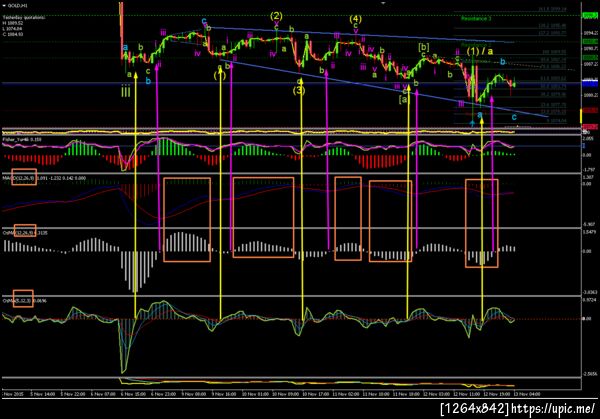Click the chart shift triangle marker at top

(383, 3)
